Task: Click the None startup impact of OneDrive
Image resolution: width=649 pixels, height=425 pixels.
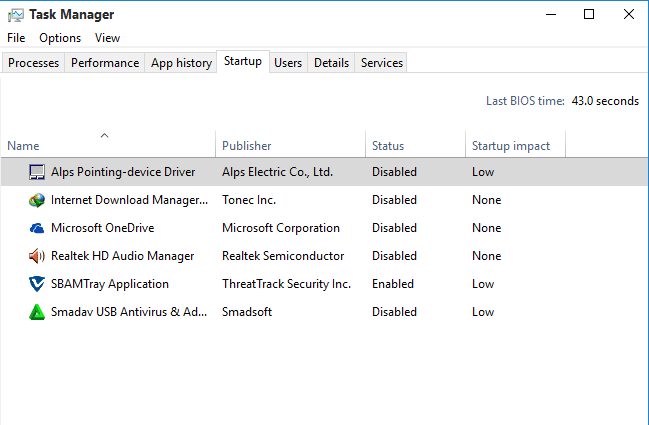Action: point(487,228)
